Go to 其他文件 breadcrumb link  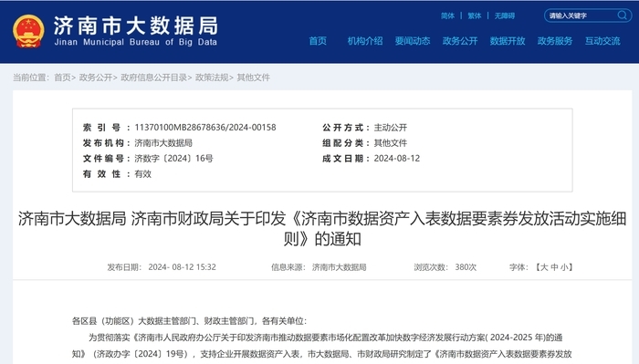(x=254, y=78)
